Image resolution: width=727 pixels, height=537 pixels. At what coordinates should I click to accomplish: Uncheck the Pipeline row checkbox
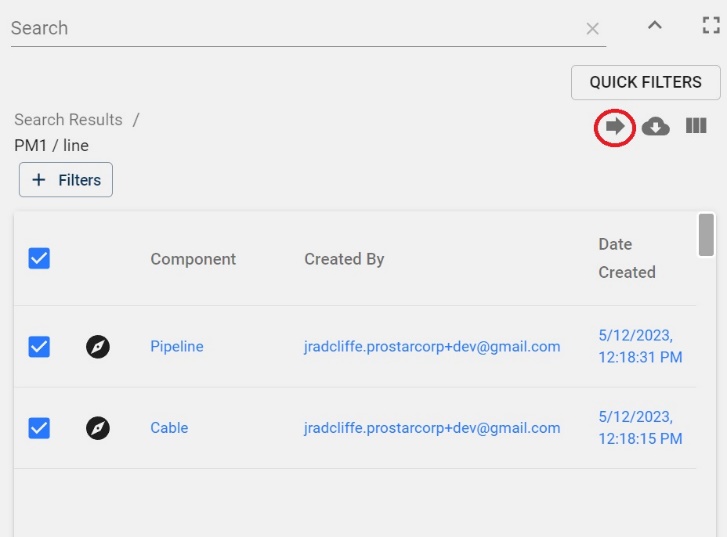tap(39, 347)
